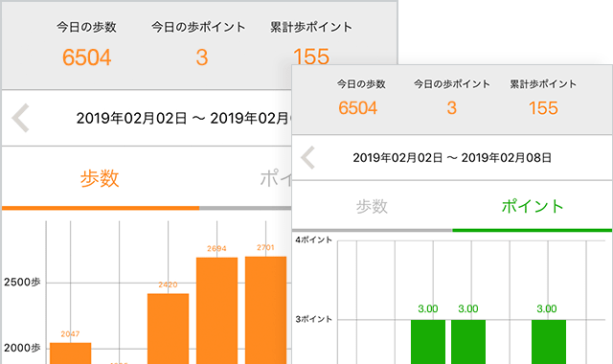Go to previous week in back screen
Image resolution: width=613 pixels, height=364 pixels.
20,118
